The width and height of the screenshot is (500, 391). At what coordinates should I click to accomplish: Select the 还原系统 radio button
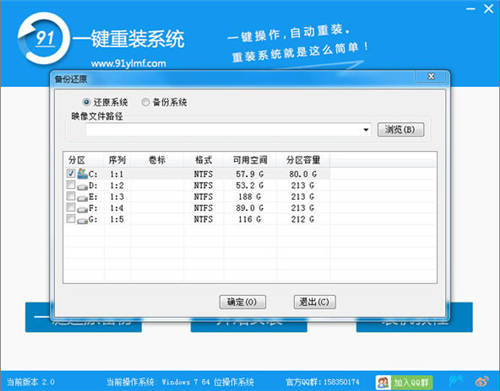[x=86, y=102]
